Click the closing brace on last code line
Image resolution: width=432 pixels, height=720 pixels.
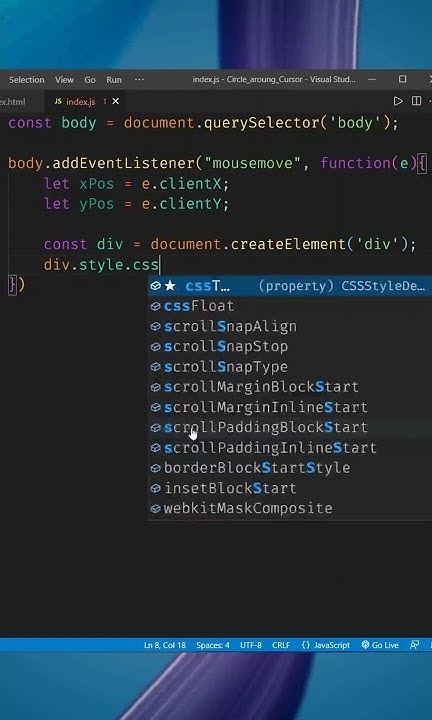(x=12, y=285)
